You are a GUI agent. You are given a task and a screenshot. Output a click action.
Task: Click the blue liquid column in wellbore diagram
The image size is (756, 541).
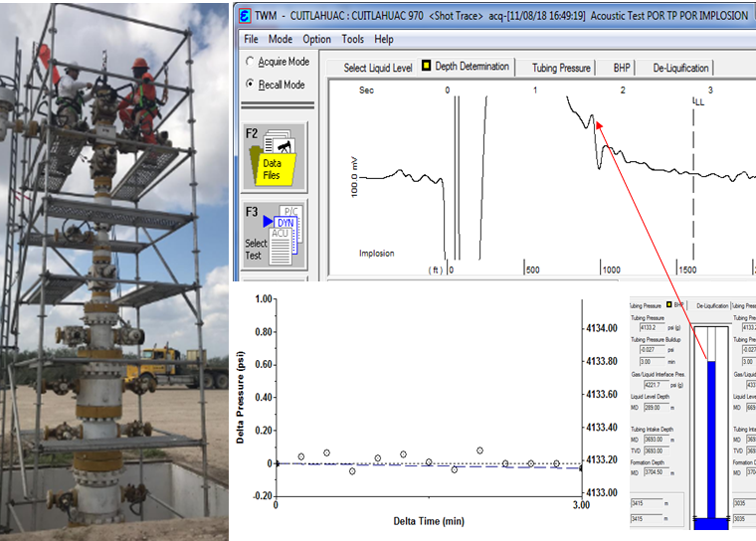(711, 439)
